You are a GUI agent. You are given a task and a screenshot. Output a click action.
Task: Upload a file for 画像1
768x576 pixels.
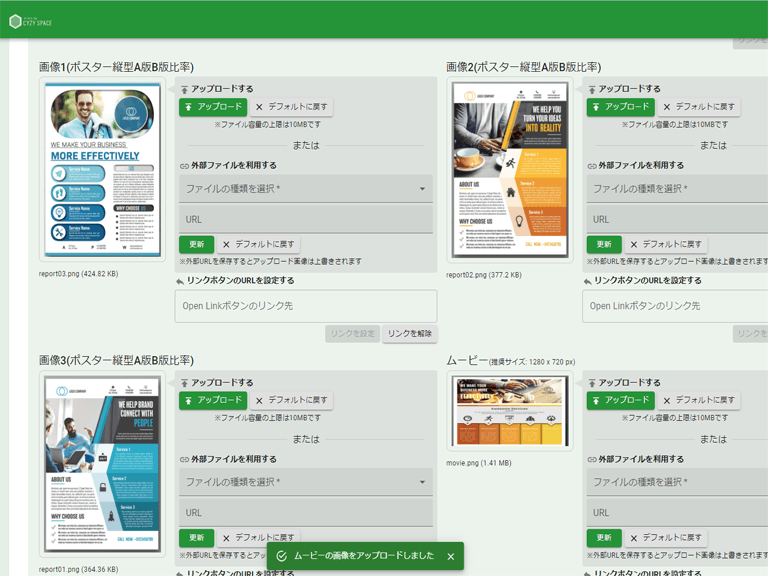click(213, 107)
